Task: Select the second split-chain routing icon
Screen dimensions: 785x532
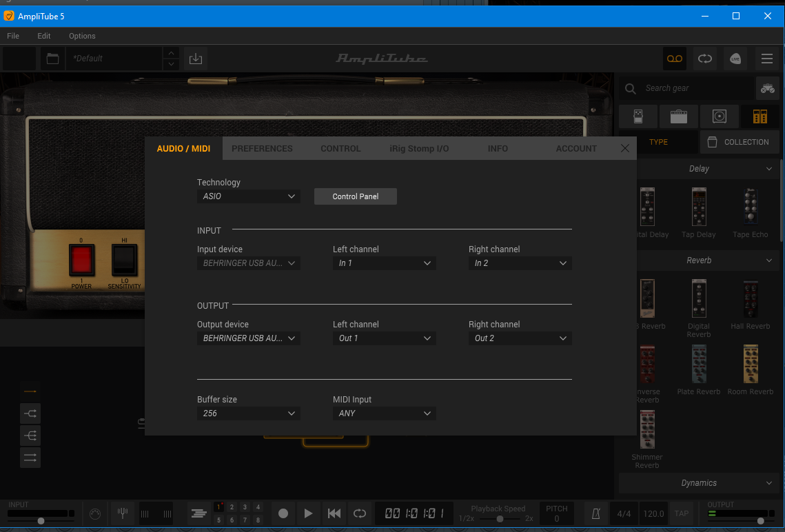Action: tap(30, 413)
